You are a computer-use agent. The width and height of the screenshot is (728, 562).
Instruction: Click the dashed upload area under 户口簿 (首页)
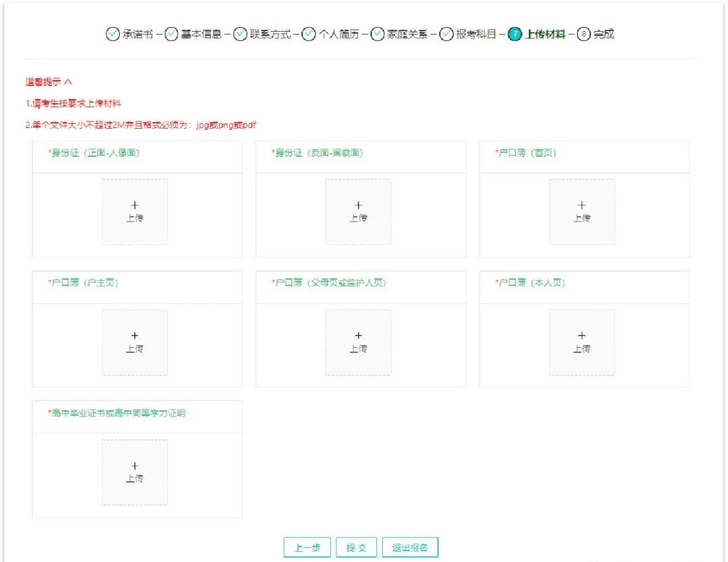tap(582, 212)
